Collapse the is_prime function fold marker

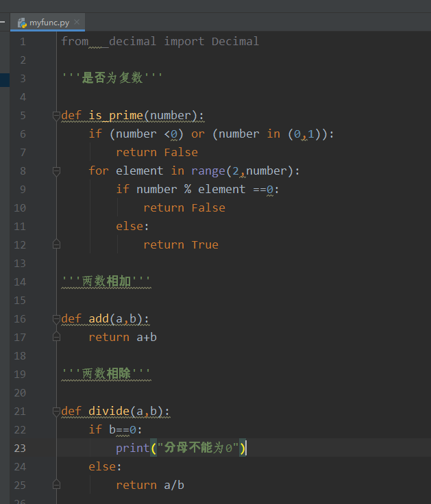pyautogui.click(x=56, y=116)
